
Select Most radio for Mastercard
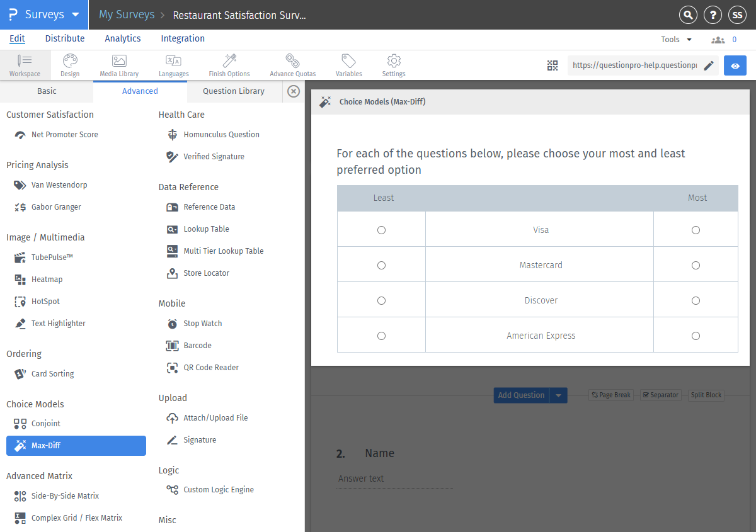pos(696,266)
